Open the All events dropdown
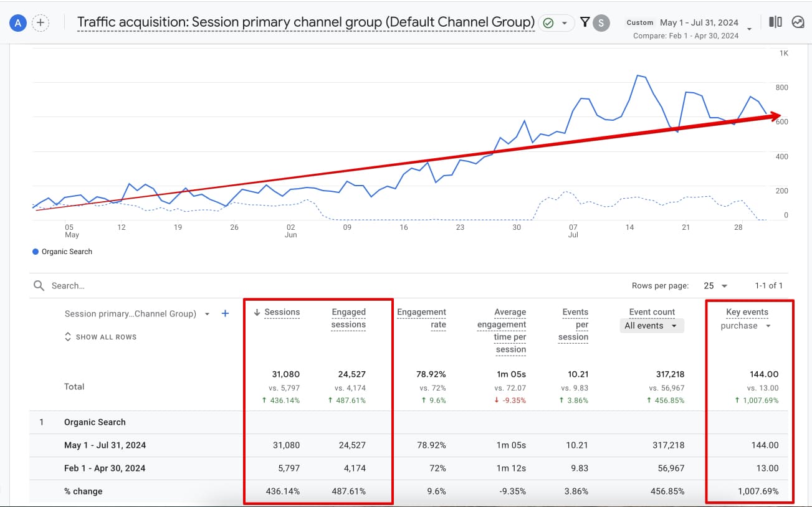The image size is (812, 507). [651, 325]
